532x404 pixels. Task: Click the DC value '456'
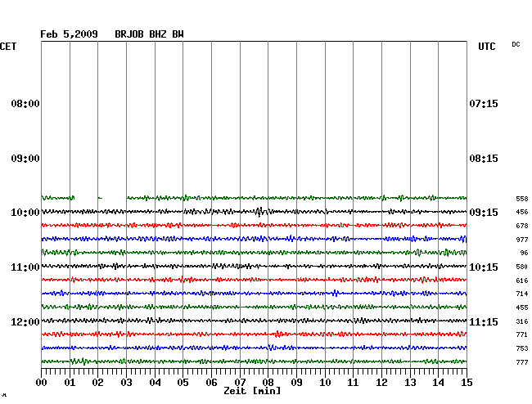(x=522, y=212)
